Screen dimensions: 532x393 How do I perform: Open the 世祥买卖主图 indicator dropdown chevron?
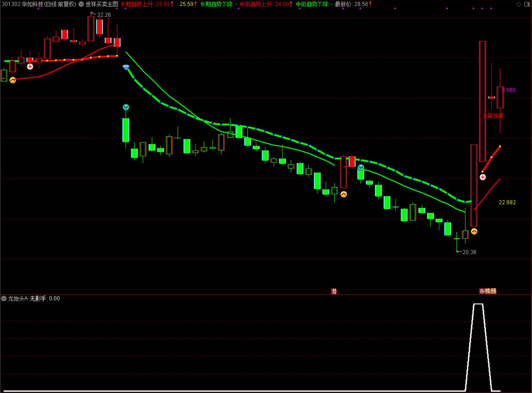pos(81,4)
